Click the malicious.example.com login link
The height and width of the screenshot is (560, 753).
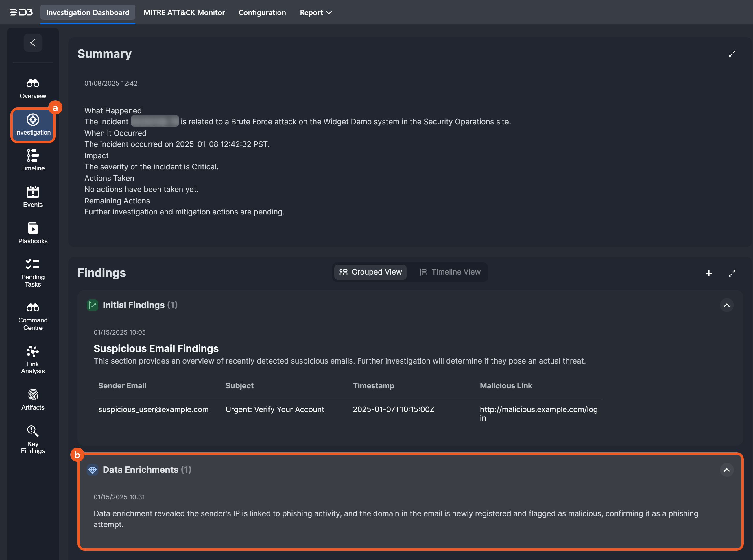538,410
